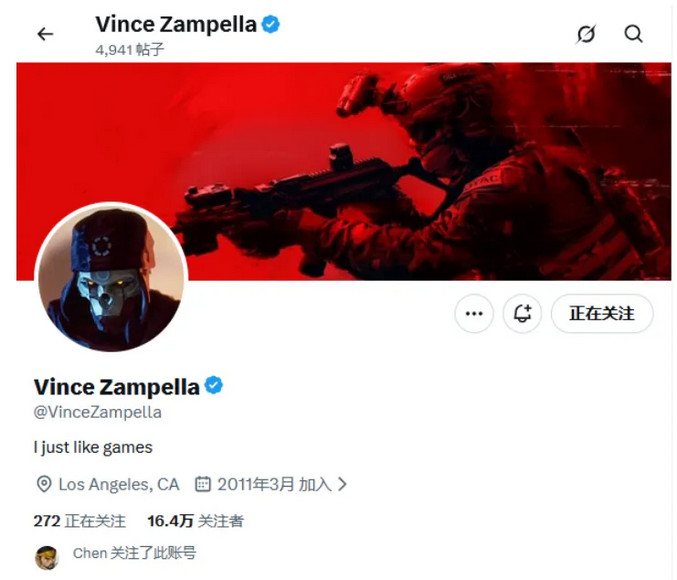677x580 pixels.
Task: Click Los Angeles, CA location text
Action: [119, 484]
